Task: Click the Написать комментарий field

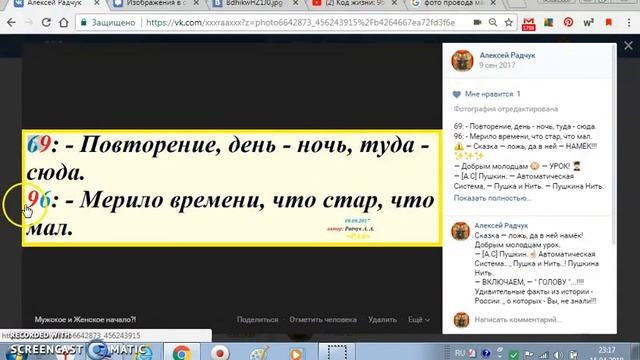Action: (518, 320)
